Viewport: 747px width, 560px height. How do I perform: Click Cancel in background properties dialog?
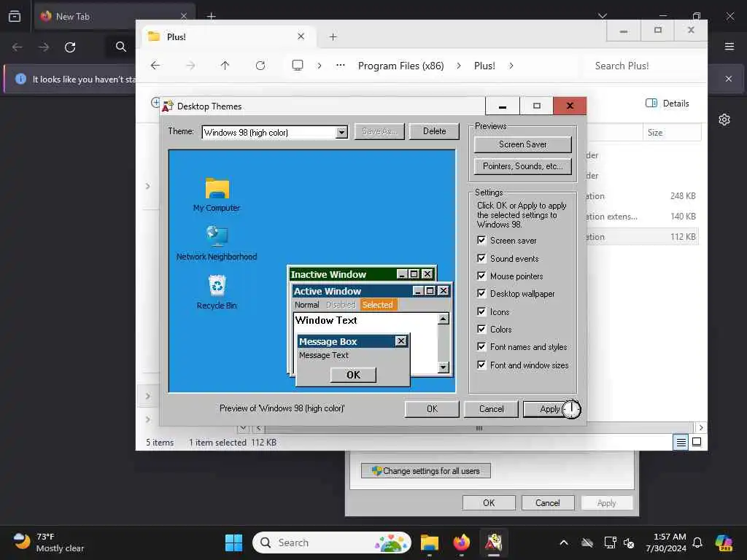[548, 503]
